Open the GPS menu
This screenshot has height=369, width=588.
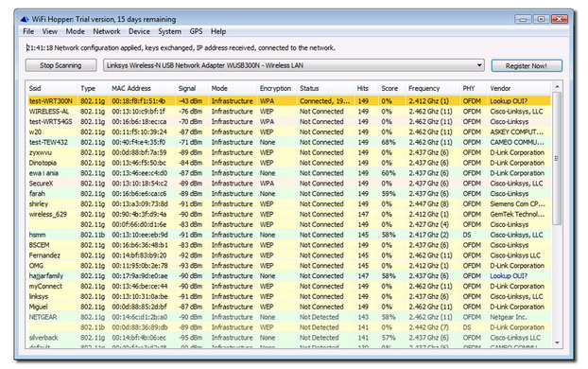(x=196, y=31)
